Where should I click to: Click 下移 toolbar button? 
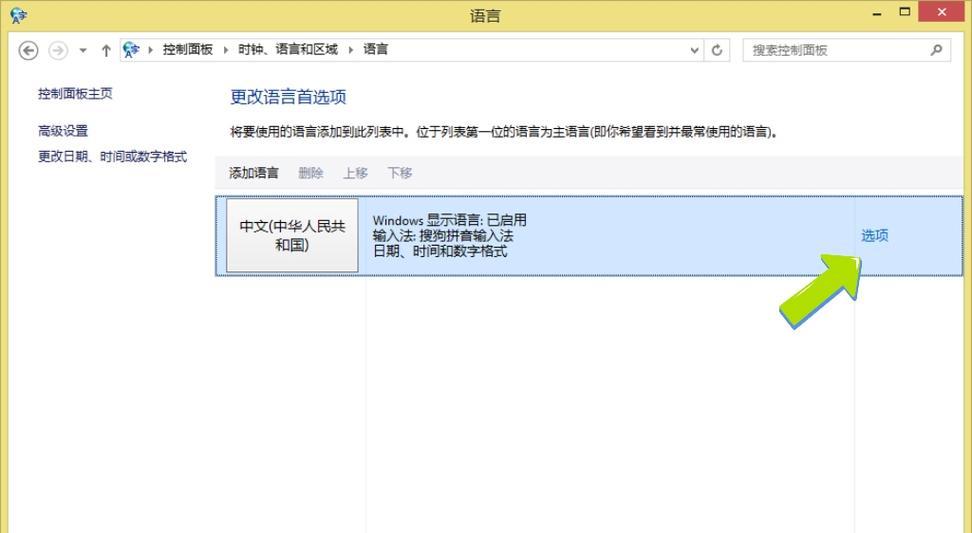coord(400,173)
